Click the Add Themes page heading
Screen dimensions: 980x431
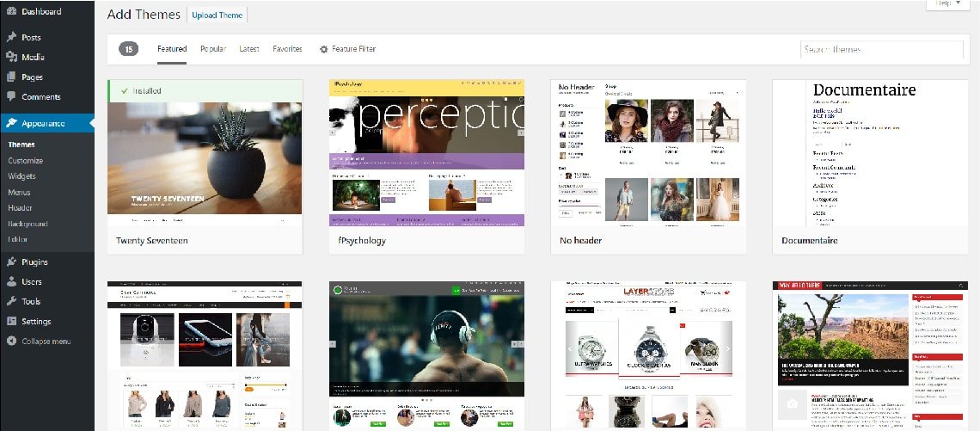[144, 15]
